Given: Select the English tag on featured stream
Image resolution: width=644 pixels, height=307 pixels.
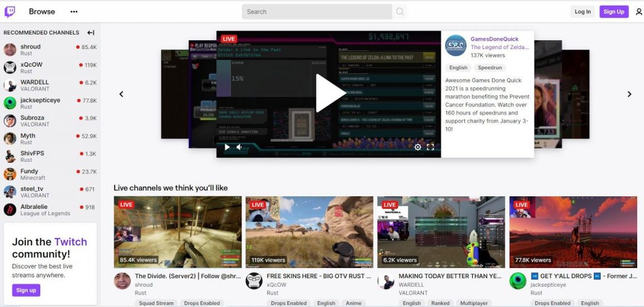Looking at the screenshot, I should (458, 67).
